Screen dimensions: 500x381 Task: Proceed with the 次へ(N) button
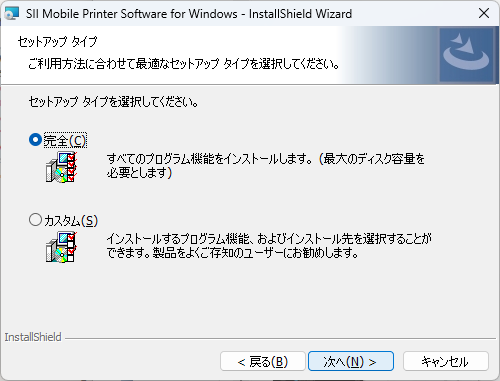[x=351, y=361]
